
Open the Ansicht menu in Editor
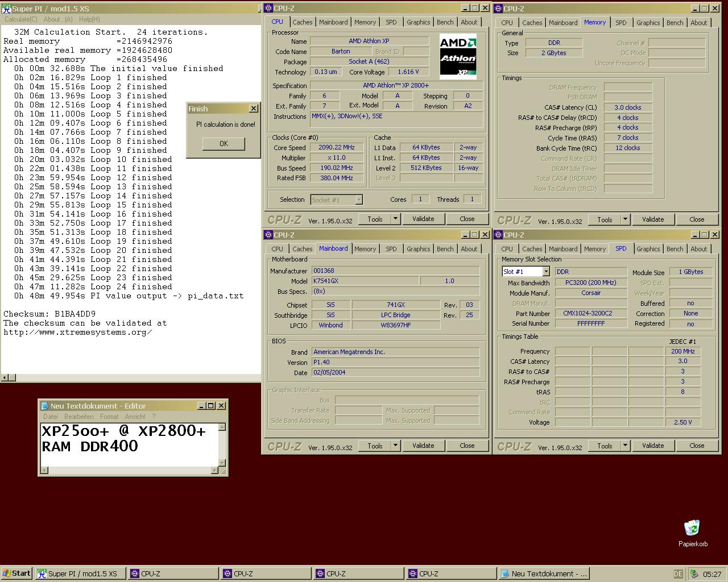point(135,417)
